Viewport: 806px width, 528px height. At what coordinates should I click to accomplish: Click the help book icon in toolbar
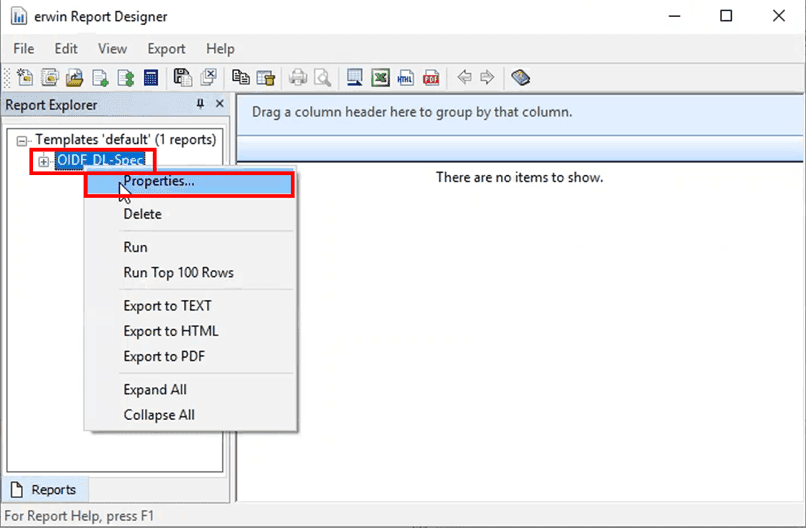(x=520, y=78)
